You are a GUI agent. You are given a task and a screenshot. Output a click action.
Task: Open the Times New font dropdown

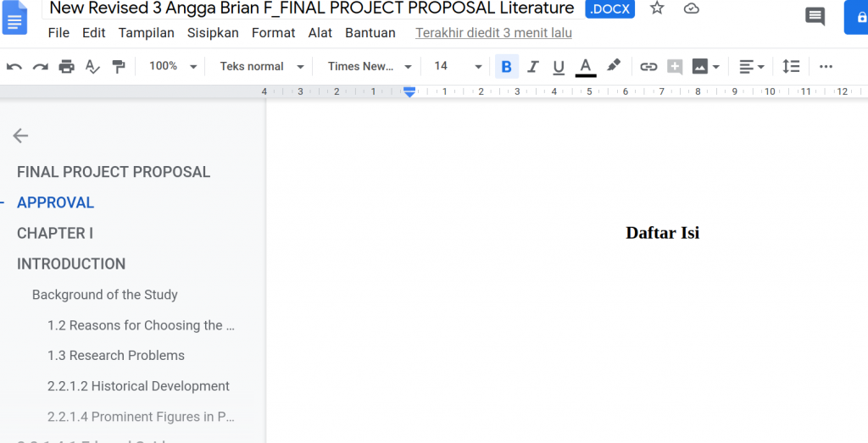[370, 66]
